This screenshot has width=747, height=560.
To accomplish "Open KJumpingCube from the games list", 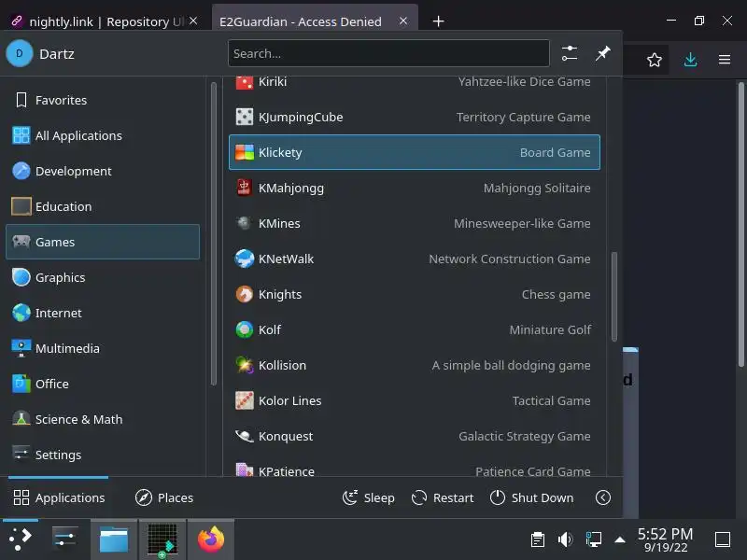I will point(414,118).
